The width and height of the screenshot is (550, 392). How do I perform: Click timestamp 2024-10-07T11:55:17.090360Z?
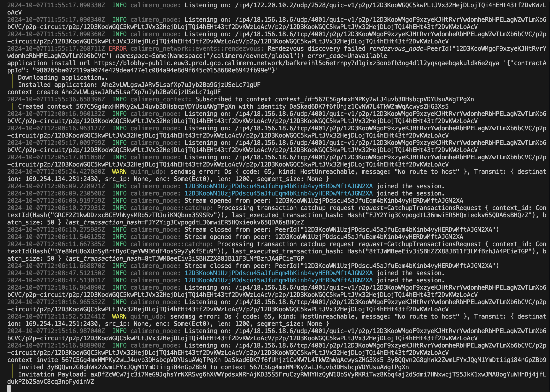tap(56, 34)
